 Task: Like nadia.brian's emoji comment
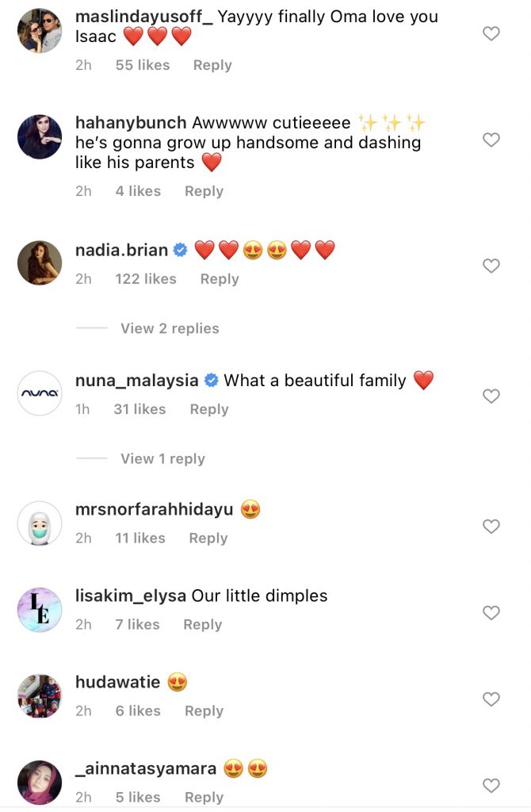[x=491, y=266]
